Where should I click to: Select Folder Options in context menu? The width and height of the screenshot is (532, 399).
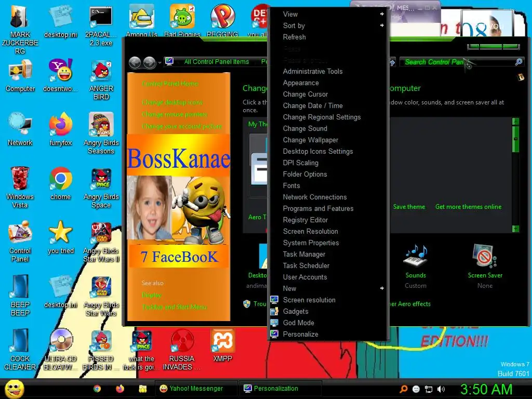click(x=328, y=174)
